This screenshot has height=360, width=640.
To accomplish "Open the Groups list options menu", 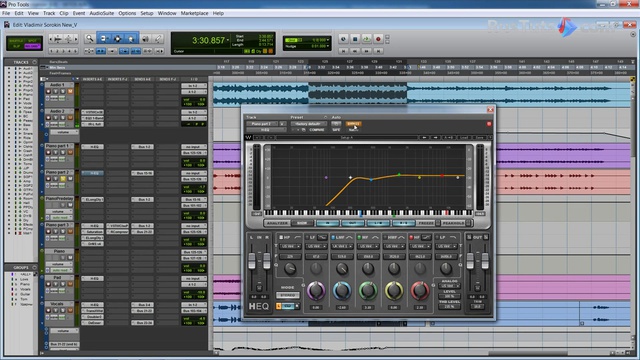I will coord(35,267).
